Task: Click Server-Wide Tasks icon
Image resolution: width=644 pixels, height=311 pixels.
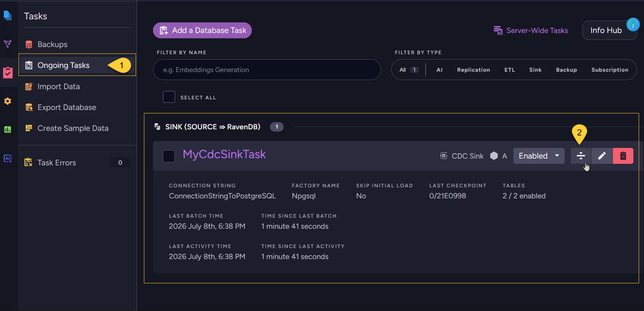Action: [498, 30]
